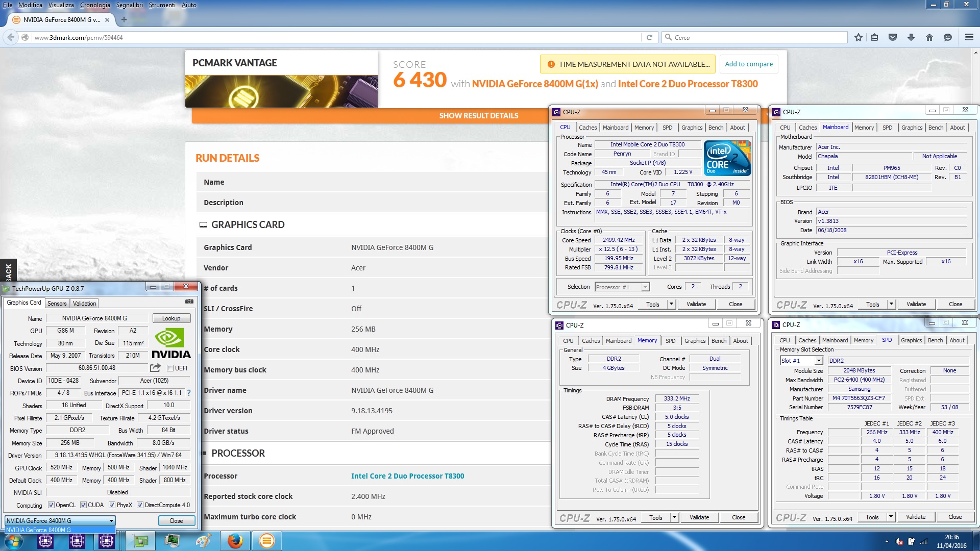Click the GPU-Z BIOS export share icon

coord(155,368)
